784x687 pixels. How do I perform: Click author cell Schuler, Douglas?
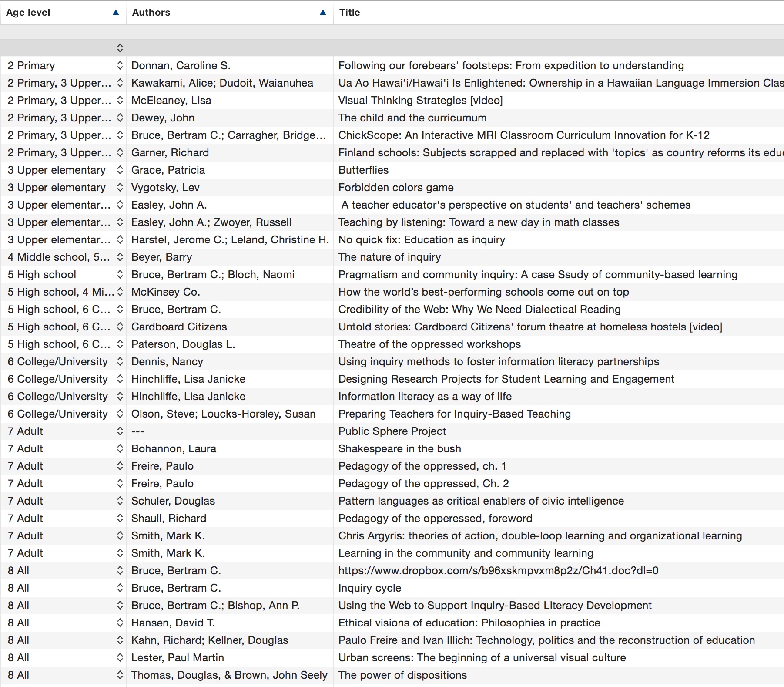point(173,501)
